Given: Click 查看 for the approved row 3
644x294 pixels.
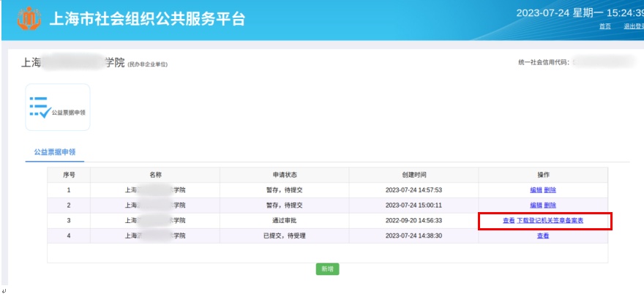Looking at the screenshot, I should 509,221.
